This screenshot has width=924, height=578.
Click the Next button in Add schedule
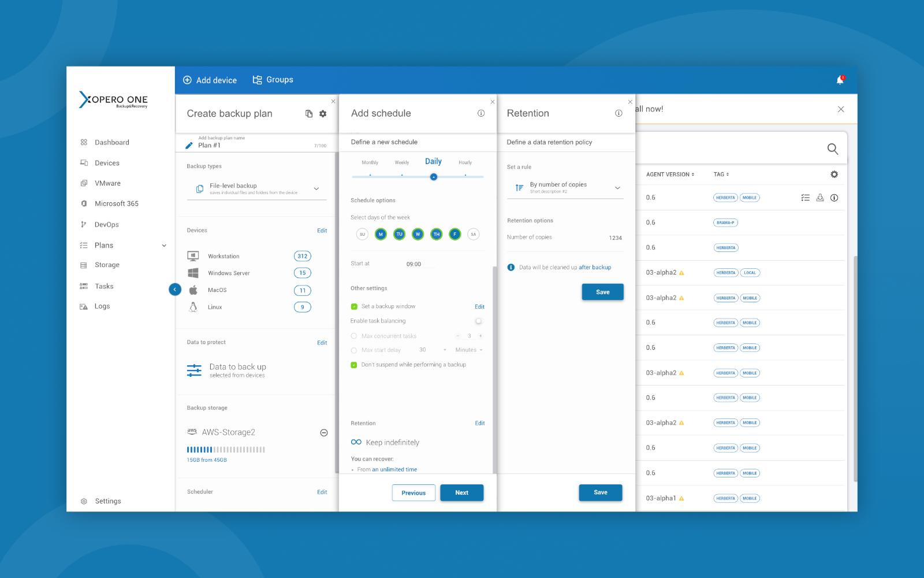coord(461,492)
